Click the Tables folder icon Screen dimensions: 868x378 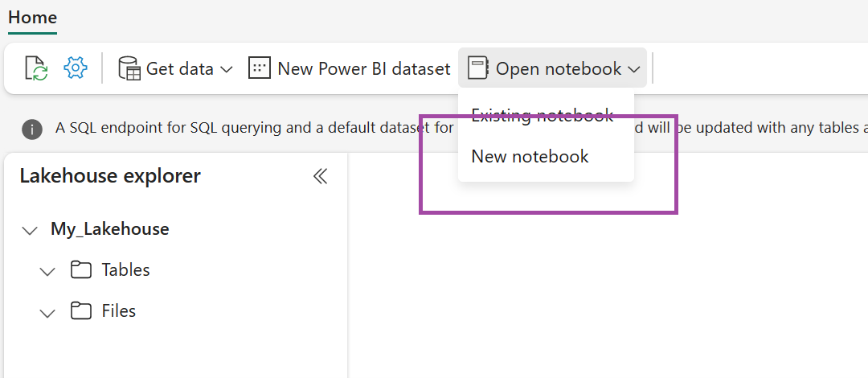[x=80, y=269]
